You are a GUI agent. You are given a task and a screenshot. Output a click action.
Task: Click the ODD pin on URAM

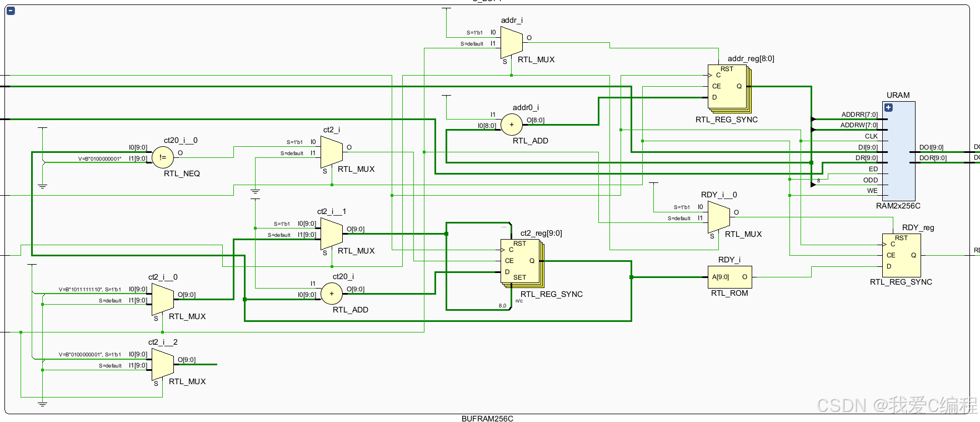871,180
